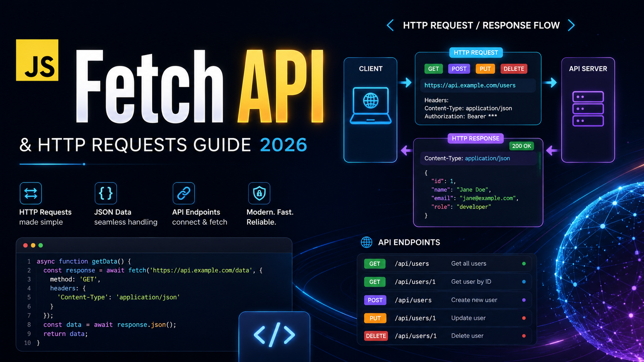This screenshot has width=644, height=362.
Task: Click the application/json value in response header
Action: (x=487, y=158)
